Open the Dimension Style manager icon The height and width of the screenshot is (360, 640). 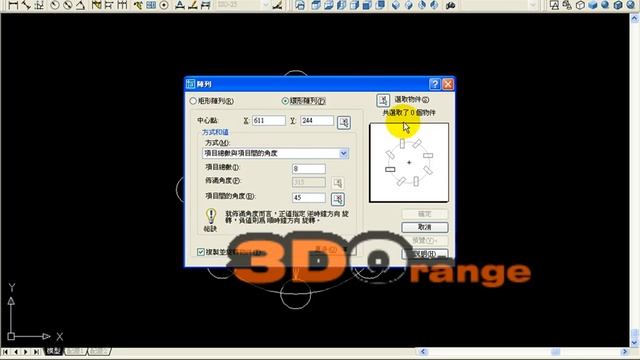pyautogui.click(x=278, y=5)
